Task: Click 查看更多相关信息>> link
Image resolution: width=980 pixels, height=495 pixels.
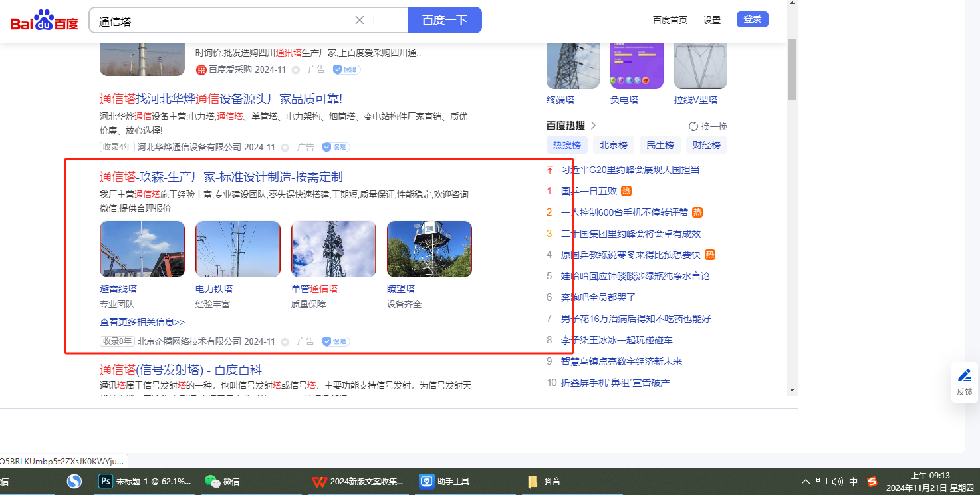Action: tap(142, 322)
